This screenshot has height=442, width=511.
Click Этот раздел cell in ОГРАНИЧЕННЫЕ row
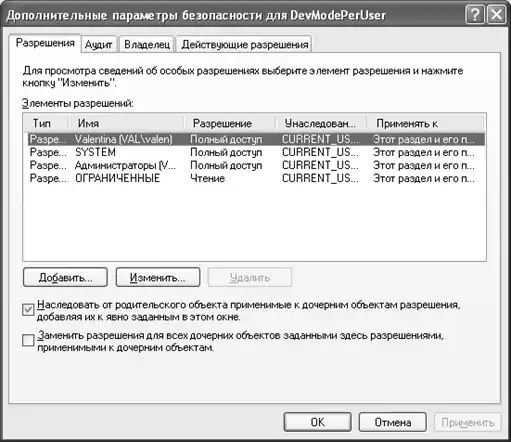click(424, 178)
